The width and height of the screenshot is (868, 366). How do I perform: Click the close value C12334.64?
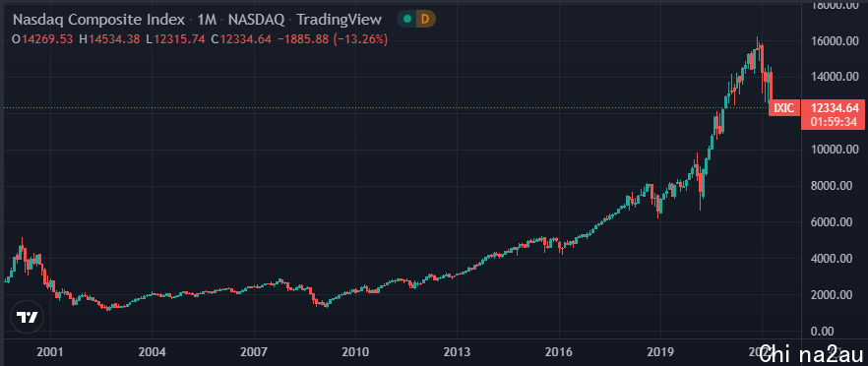pyautogui.click(x=242, y=39)
